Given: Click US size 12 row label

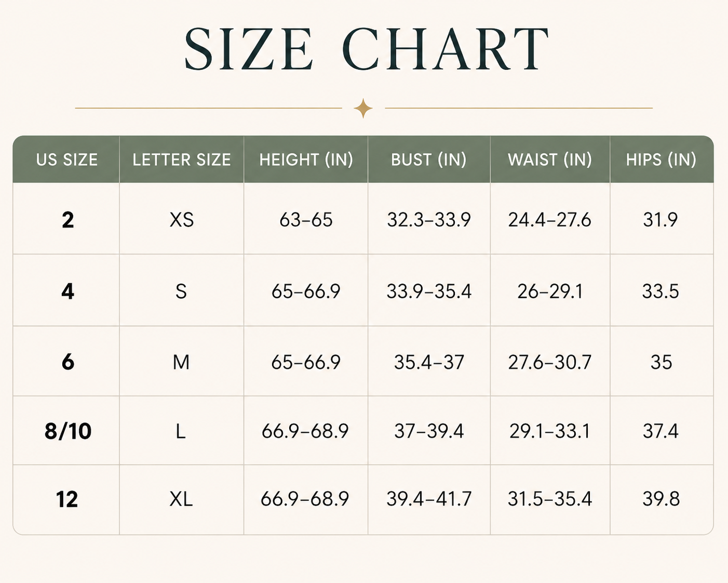Looking at the screenshot, I should pyautogui.click(x=67, y=499).
